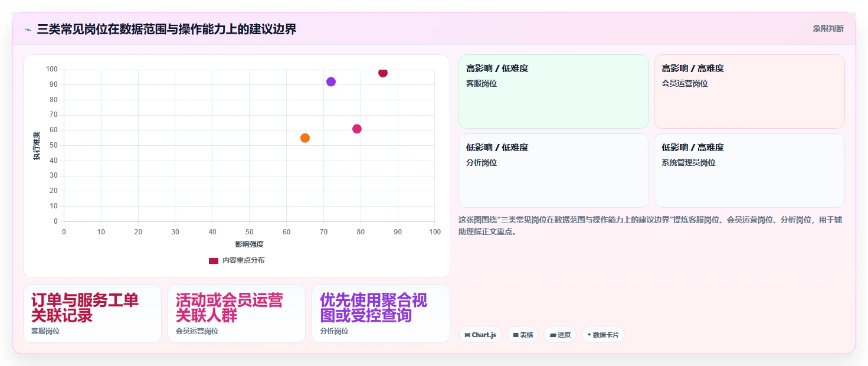Click the 内容重点分布 legend label
Image resolution: width=868 pixels, height=366 pixels.
(243, 260)
